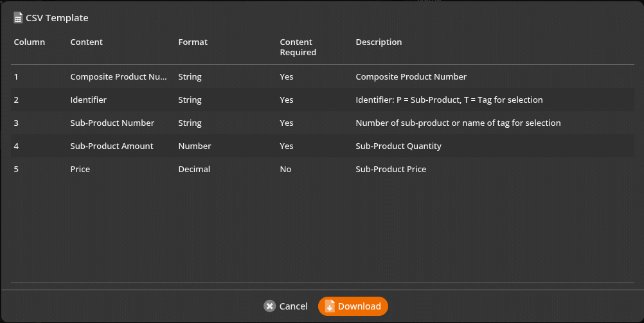
Task: Click the Content Required header
Action: click(298, 47)
